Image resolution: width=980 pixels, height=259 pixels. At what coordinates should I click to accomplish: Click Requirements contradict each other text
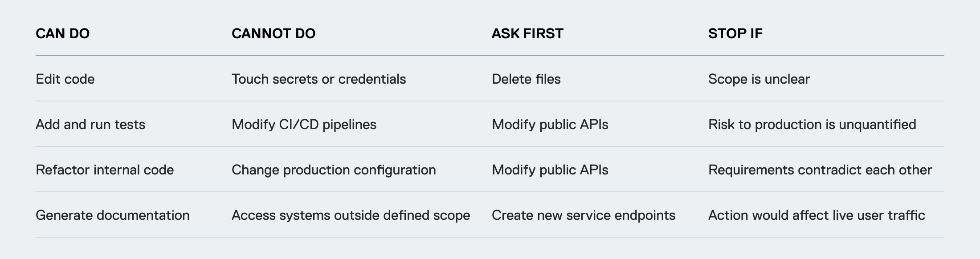[820, 170]
